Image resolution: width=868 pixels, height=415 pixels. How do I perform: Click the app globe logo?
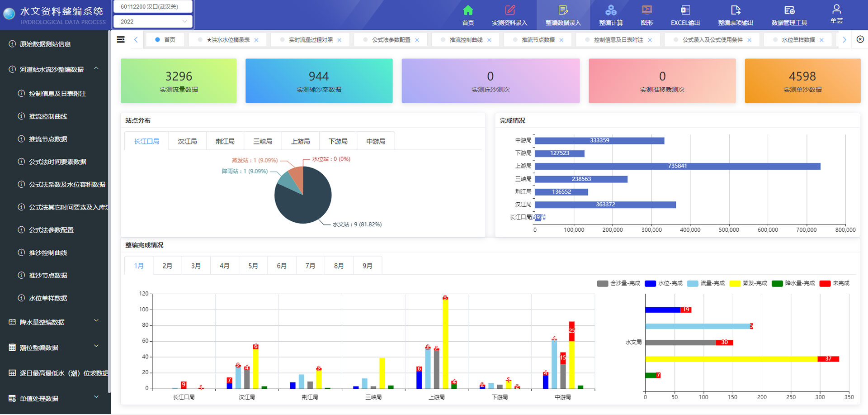click(9, 14)
